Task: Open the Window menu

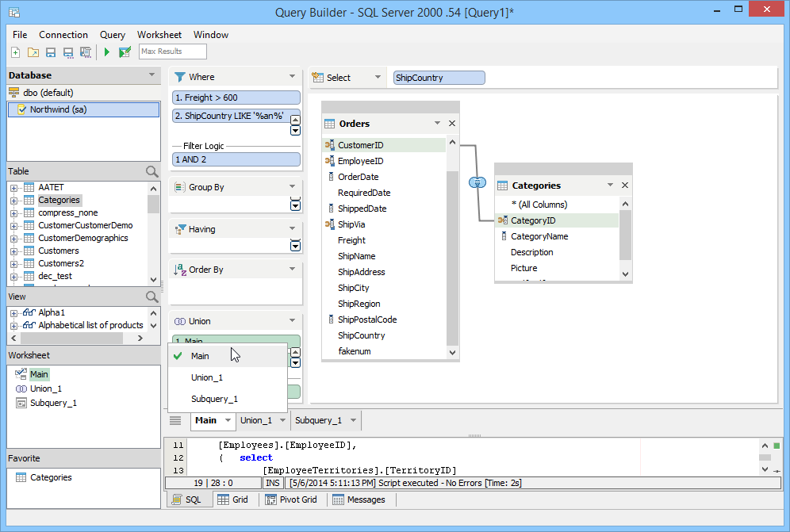Action: [x=211, y=35]
